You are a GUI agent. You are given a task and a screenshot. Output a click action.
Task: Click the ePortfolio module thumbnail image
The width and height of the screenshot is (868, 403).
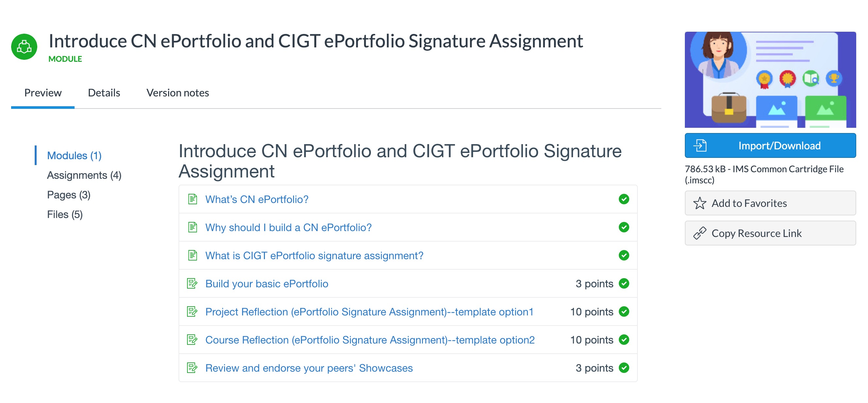(x=770, y=80)
